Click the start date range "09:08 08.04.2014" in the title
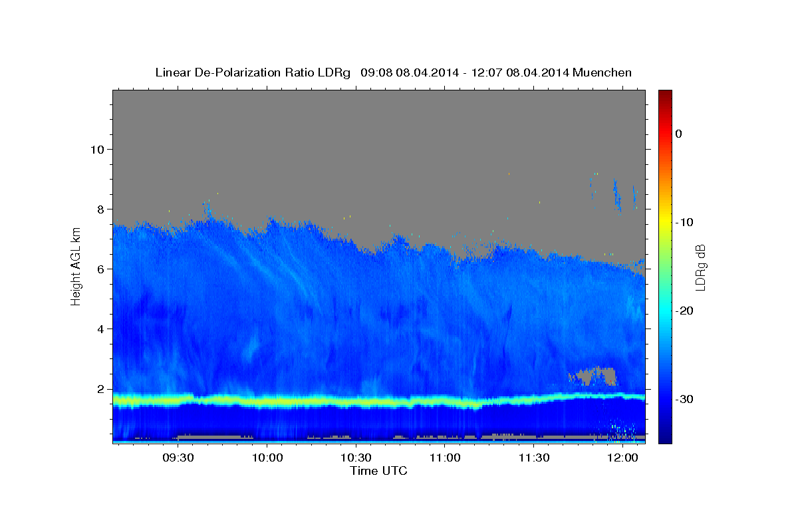The image size is (798, 532). click(410, 72)
